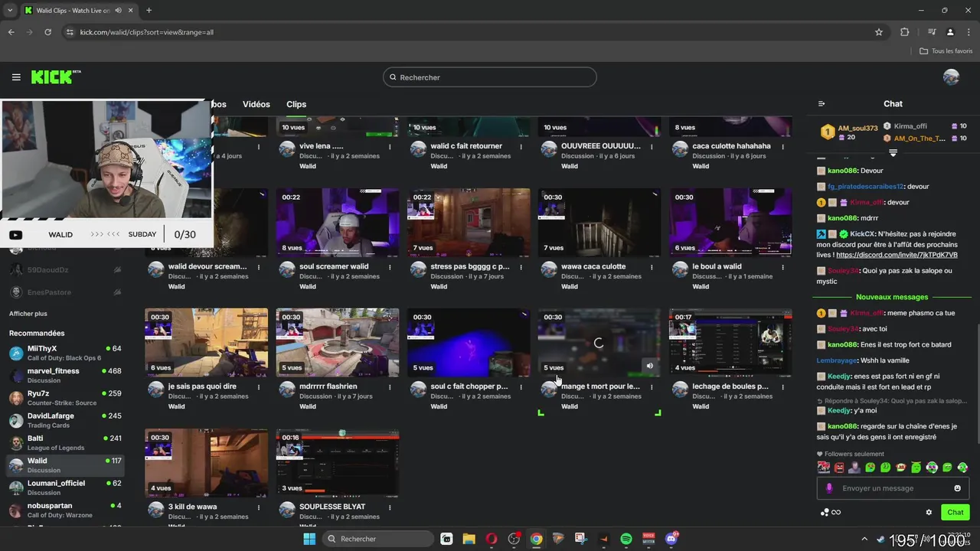
Task: Click the Kick search field Rechercher
Action: coord(490,77)
